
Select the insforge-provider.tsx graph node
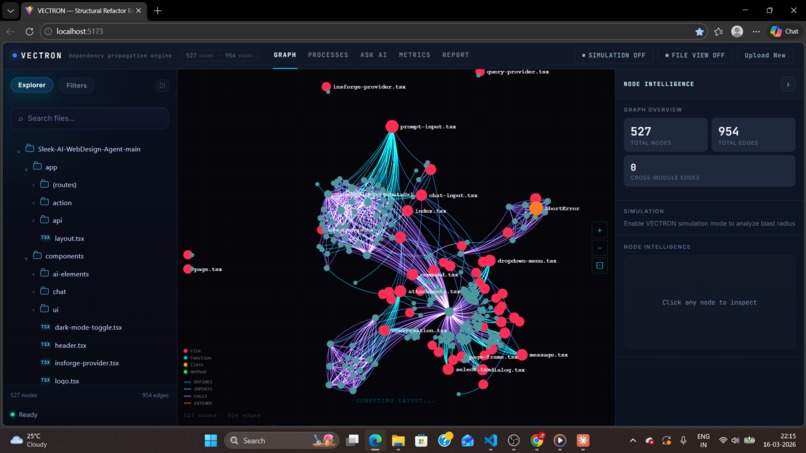(x=326, y=86)
